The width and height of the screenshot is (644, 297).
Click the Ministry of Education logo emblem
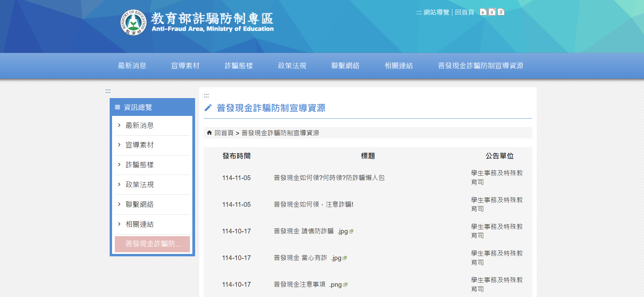coord(133,23)
